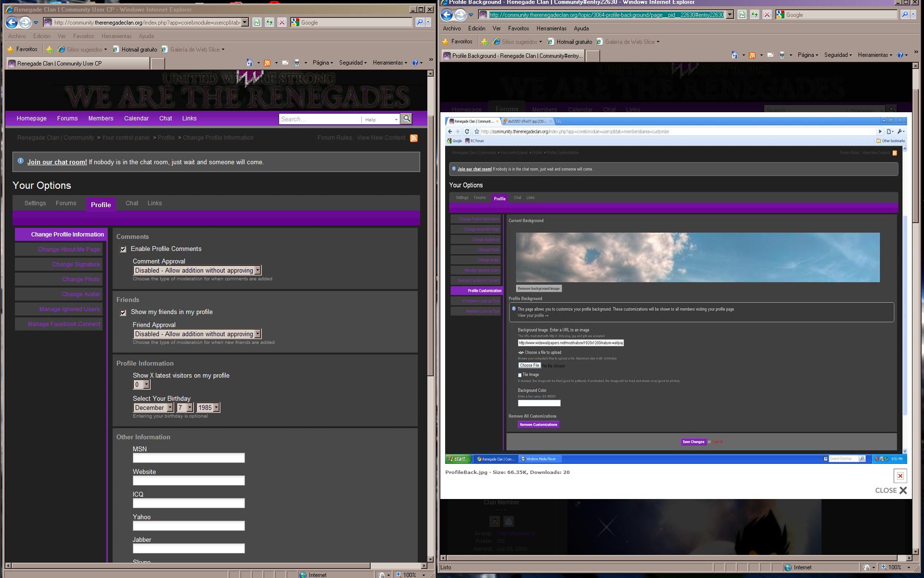This screenshot has height=578, width=924.
Task: Click the Refresh icon in Profile Background window
Action: (x=755, y=14)
